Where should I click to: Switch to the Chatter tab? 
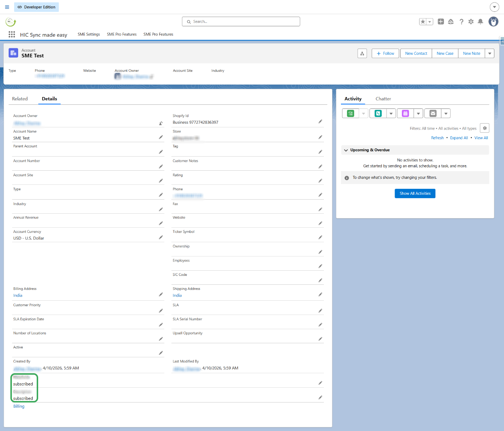(383, 99)
